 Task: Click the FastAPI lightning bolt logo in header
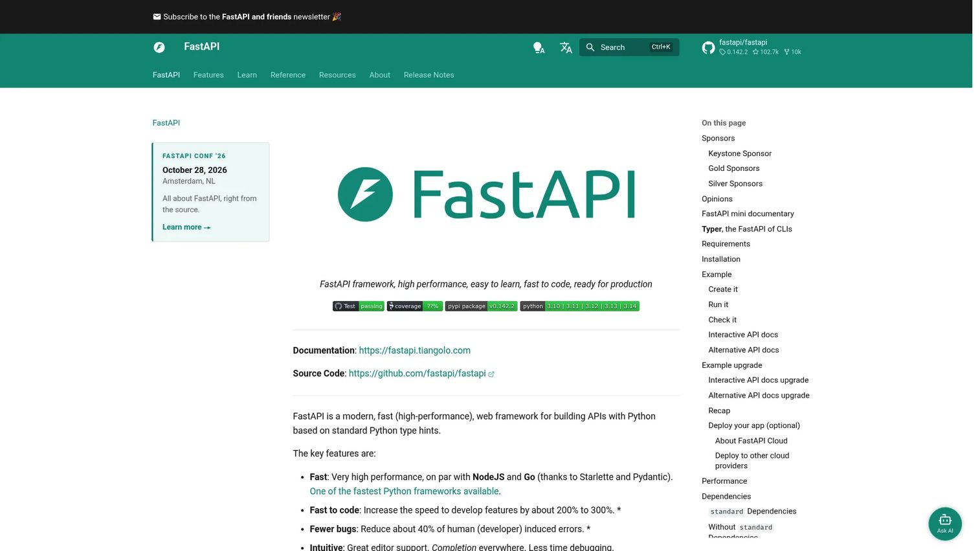[159, 47]
